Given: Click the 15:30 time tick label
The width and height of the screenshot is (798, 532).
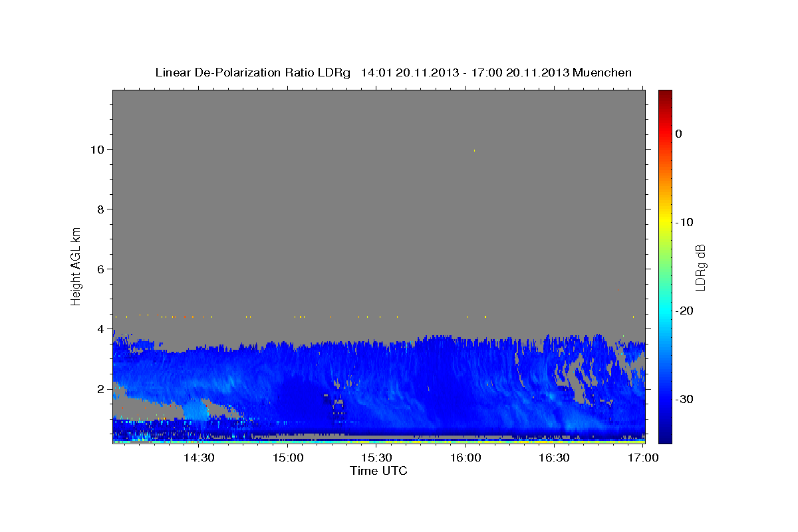Looking at the screenshot, I should click(x=376, y=458).
